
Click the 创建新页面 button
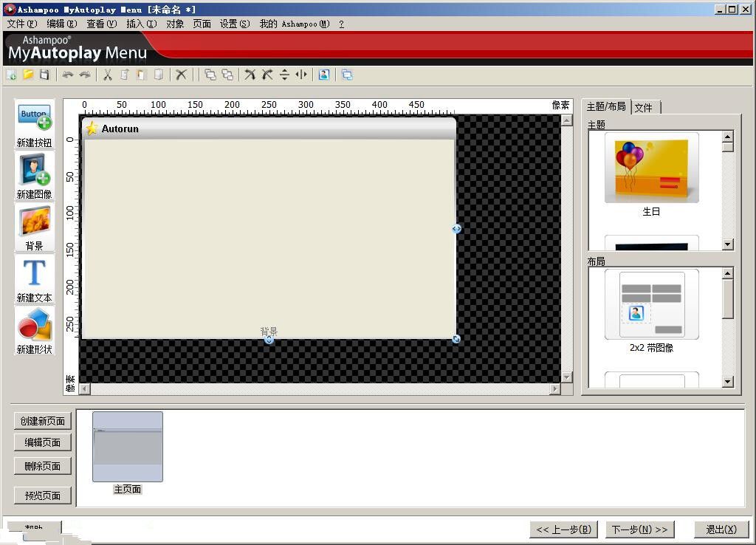(x=42, y=421)
